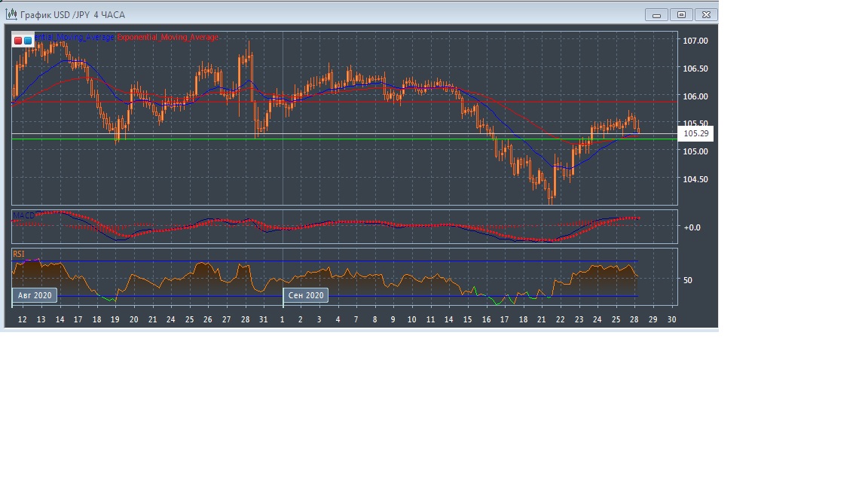Viewport: 868px width, 488px height.
Task: Maximize the USD/JPY chart window
Action: [681, 14]
